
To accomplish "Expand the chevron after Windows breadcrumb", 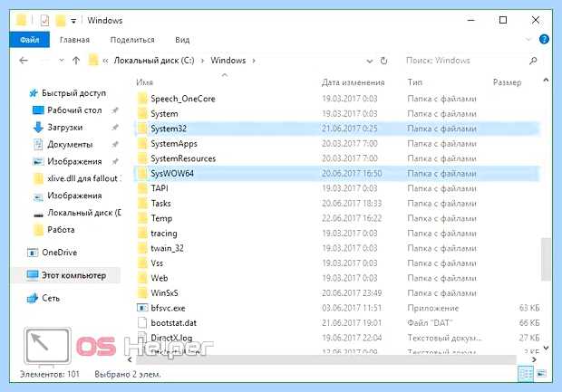I will pyautogui.click(x=254, y=61).
